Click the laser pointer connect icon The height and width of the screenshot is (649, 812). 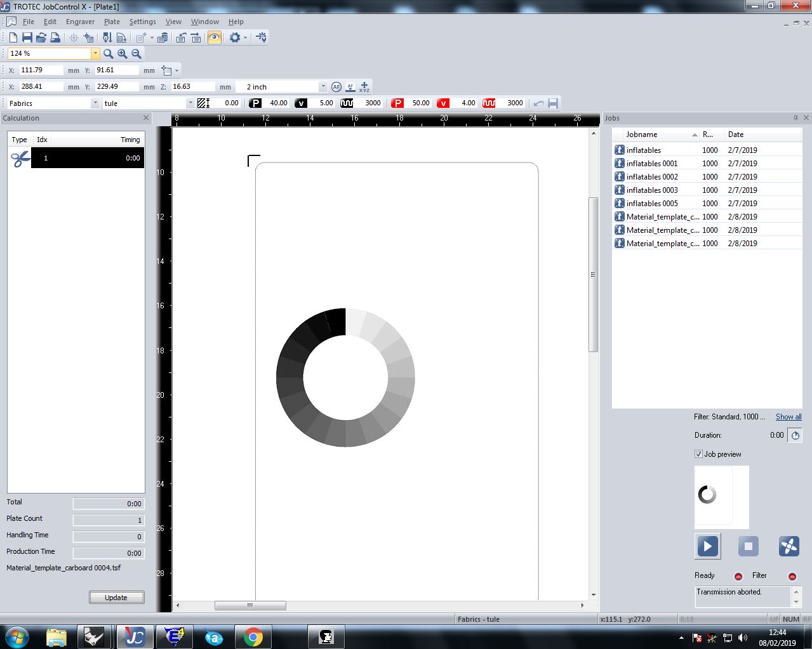pos(262,38)
